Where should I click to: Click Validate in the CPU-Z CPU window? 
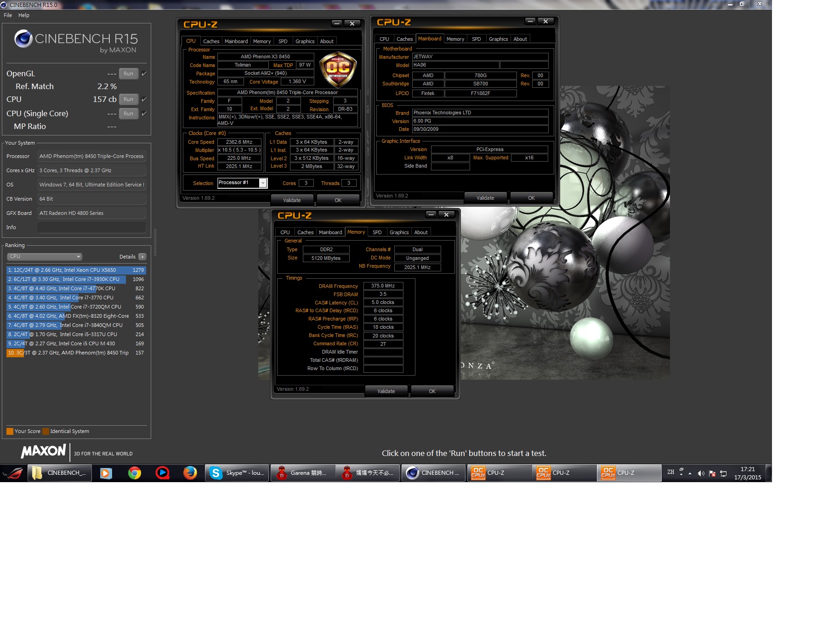point(292,200)
